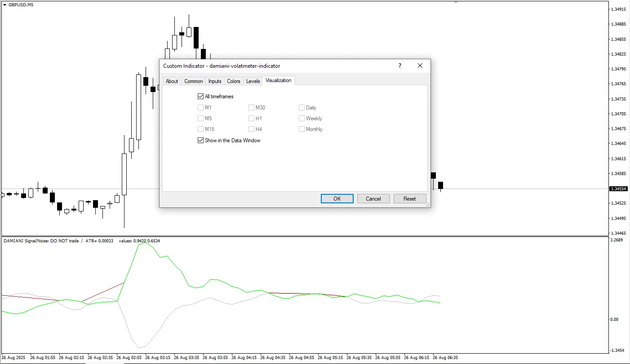The height and width of the screenshot is (364, 630).
Task: Click the question mark help button
Action: 400,66
